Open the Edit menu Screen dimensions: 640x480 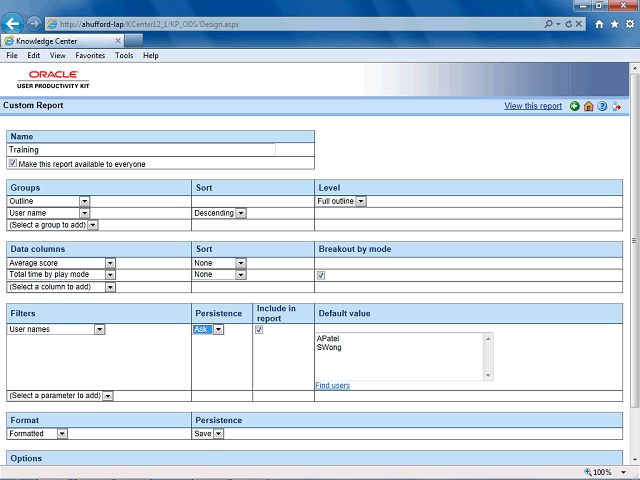pyautogui.click(x=33, y=56)
